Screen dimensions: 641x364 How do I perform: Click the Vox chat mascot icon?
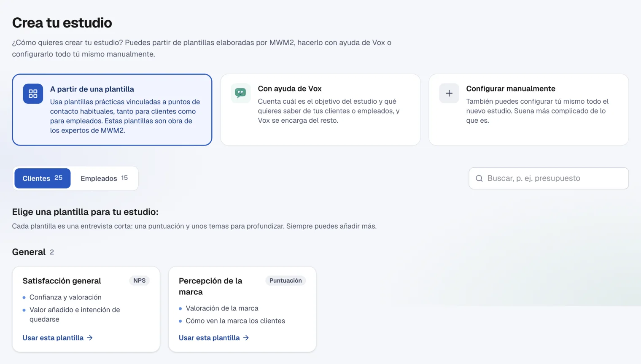pyautogui.click(x=240, y=93)
